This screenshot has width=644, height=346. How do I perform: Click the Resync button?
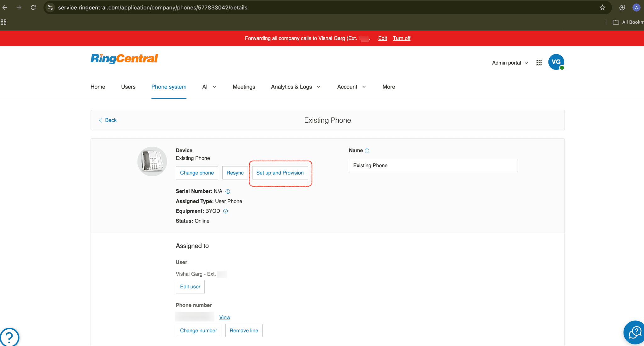pos(235,173)
